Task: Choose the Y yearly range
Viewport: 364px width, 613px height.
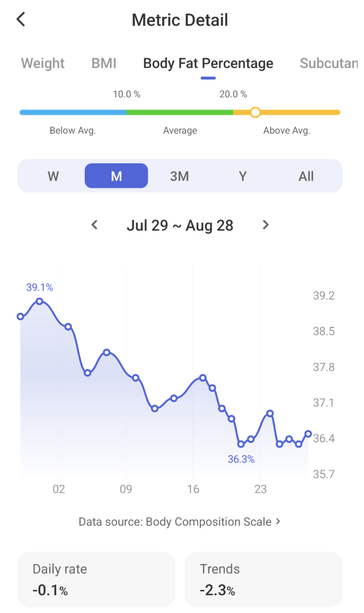Action: pyautogui.click(x=243, y=176)
